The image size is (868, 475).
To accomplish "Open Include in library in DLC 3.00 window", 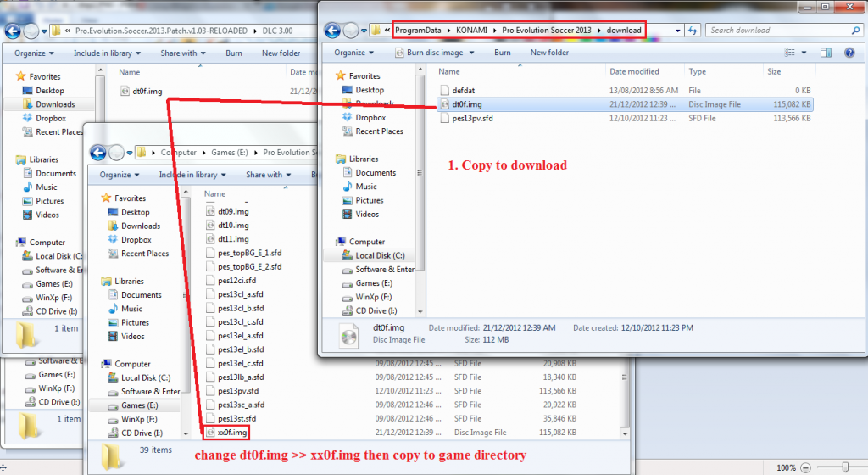I will (x=107, y=53).
